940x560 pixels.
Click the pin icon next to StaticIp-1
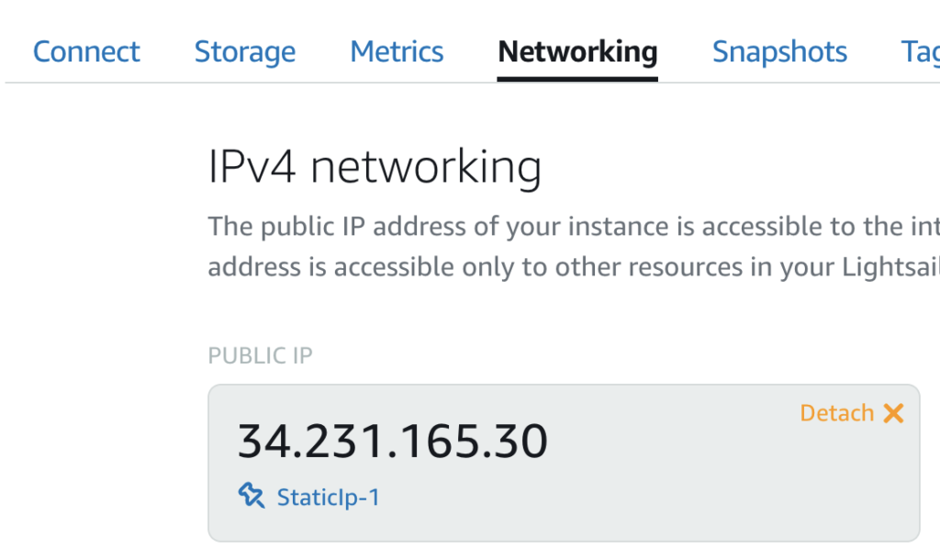(x=252, y=496)
